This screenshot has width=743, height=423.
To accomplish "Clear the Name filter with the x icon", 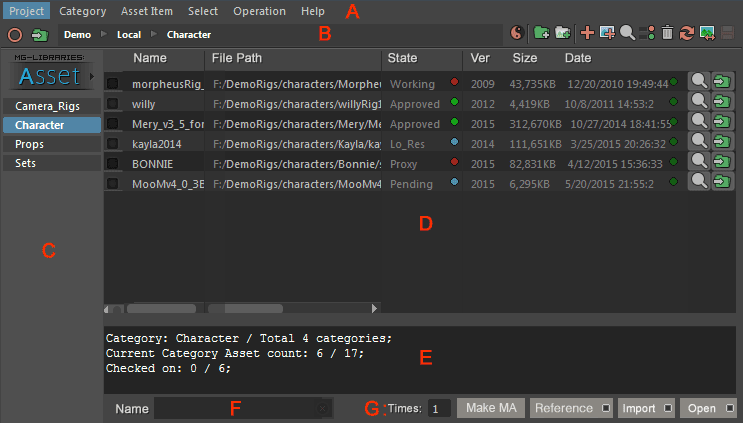I will 323,408.
